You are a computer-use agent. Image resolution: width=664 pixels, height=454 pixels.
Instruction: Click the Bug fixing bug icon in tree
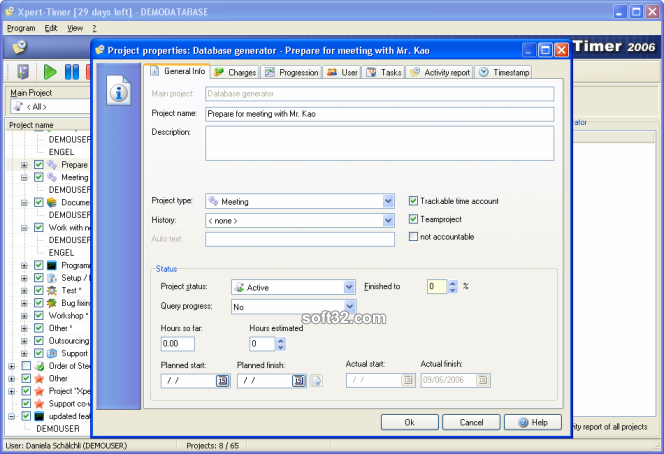click(52, 303)
